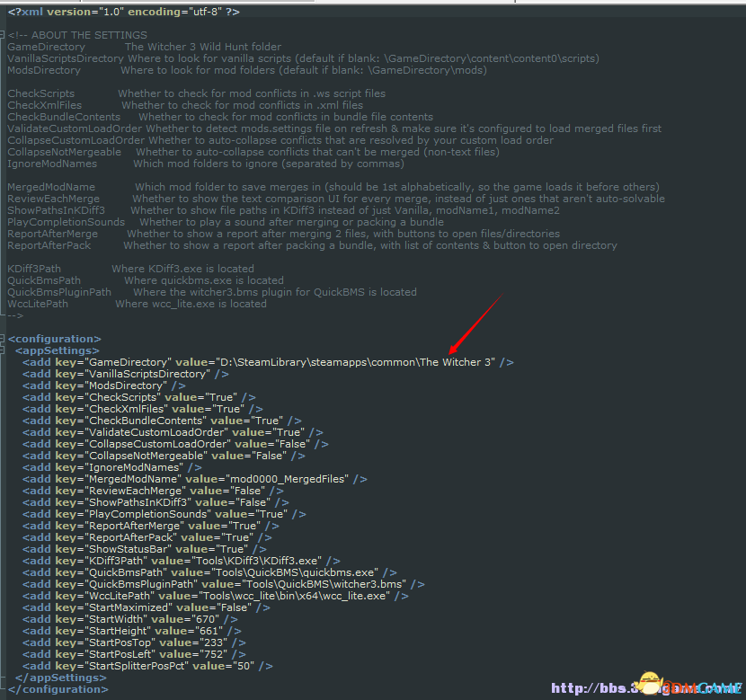Click the comment "Where KDiff3.exe is located"
The height and width of the screenshot is (700, 746).
pos(183,269)
